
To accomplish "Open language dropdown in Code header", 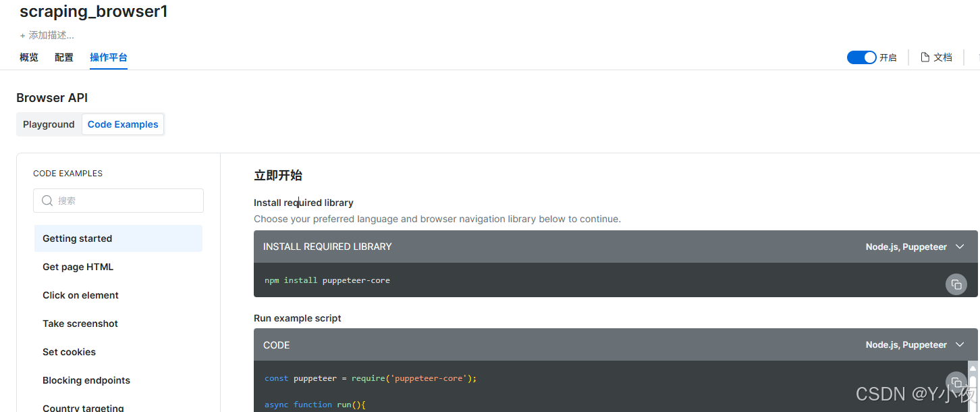I will tap(915, 344).
